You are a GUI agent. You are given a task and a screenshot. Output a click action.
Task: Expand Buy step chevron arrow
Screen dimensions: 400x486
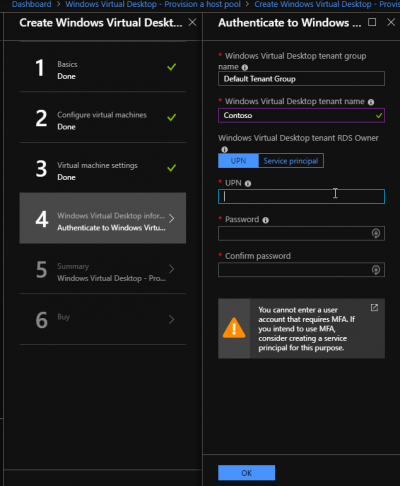pyautogui.click(x=171, y=319)
